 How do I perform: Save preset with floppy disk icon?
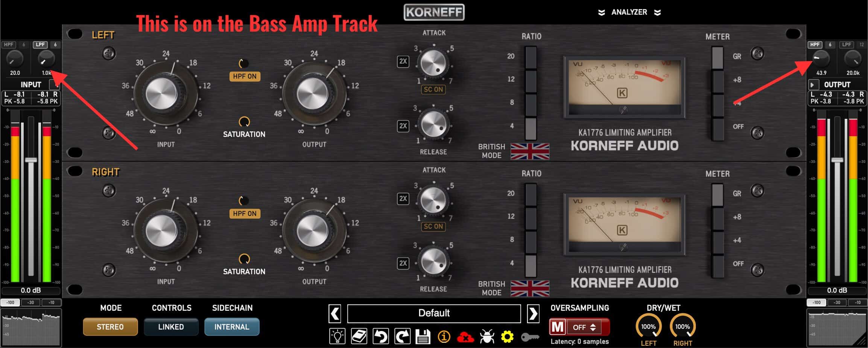point(423,336)
